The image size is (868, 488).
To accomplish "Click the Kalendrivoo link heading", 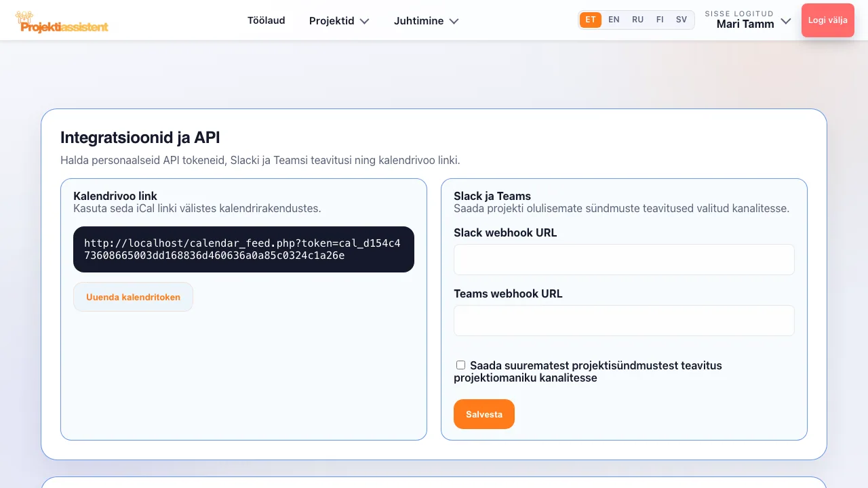I will click(x=115, y=196).
